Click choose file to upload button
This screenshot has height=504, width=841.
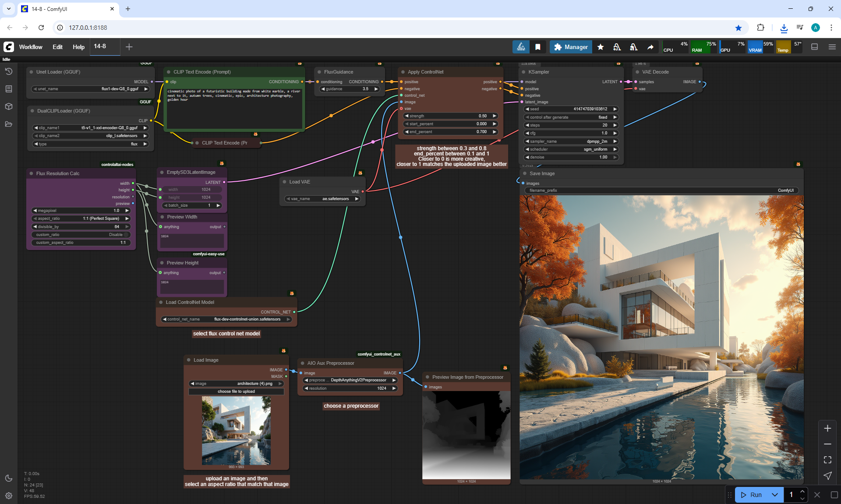(236, 391)
